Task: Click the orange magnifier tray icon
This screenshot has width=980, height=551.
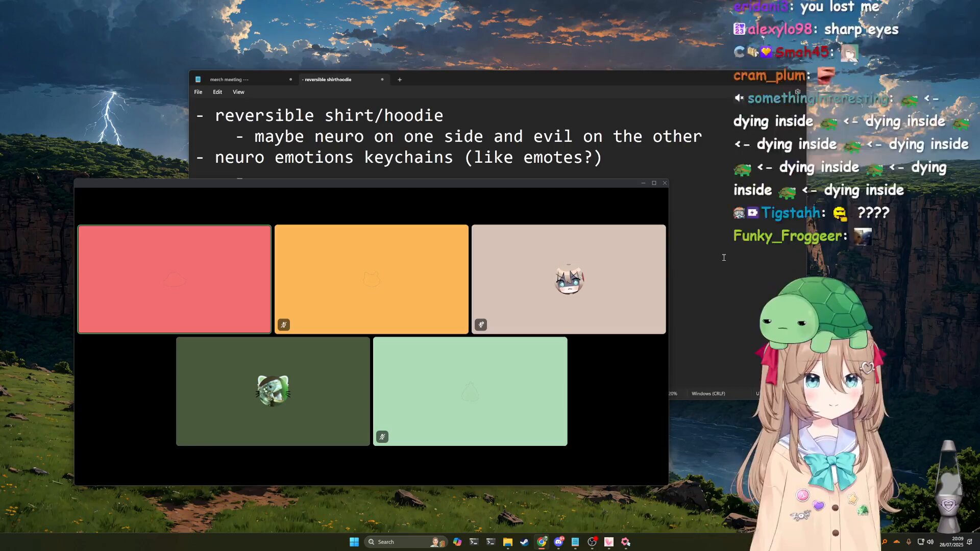Action: click(x=885, y=542)
